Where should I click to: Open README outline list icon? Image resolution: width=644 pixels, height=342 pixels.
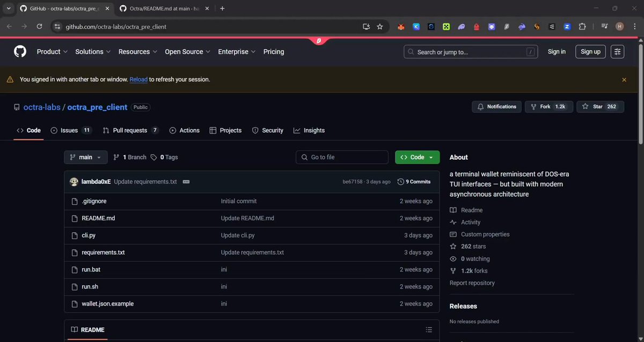coord(429,330)
